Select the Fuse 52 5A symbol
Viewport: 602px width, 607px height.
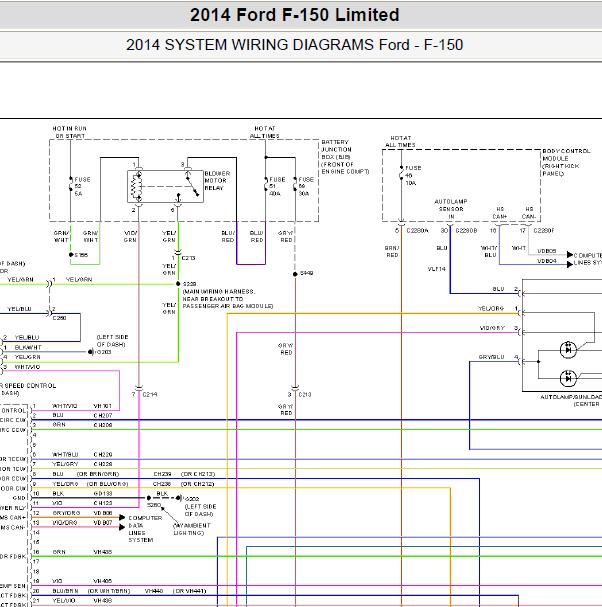71,185
